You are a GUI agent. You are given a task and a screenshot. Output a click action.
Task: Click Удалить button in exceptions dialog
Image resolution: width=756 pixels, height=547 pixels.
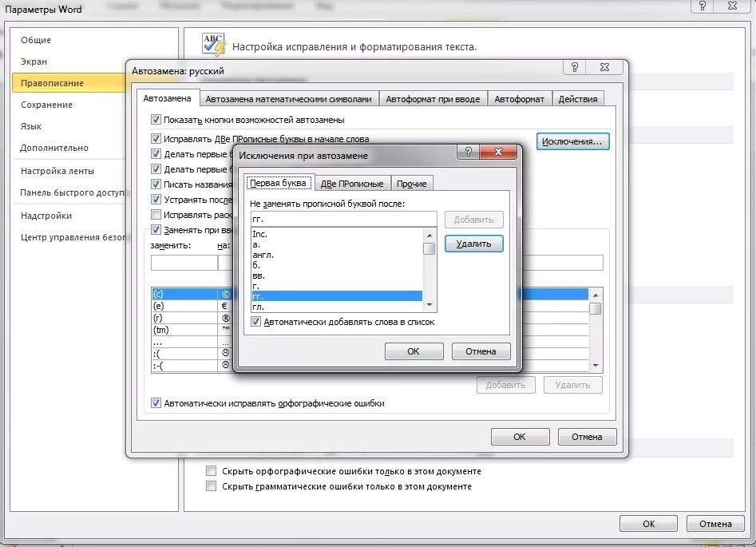coord(473,244)
